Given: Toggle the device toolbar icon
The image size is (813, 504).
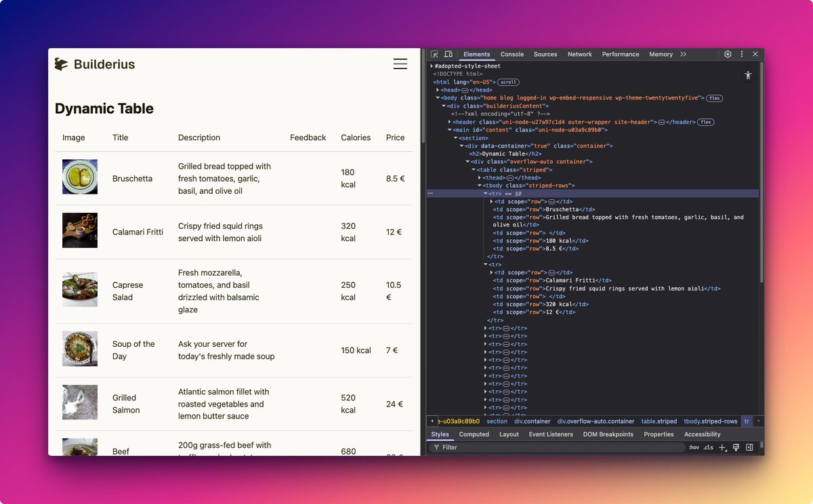Looking at the screenshot, I should 448,54.
